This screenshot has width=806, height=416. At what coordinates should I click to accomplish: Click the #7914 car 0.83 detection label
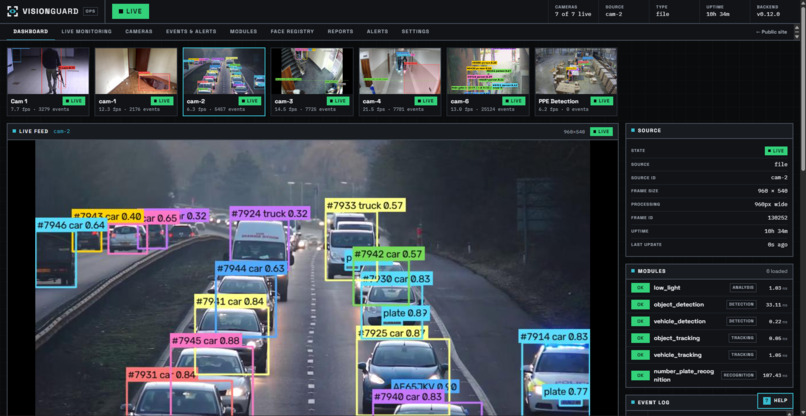(554, 337)
